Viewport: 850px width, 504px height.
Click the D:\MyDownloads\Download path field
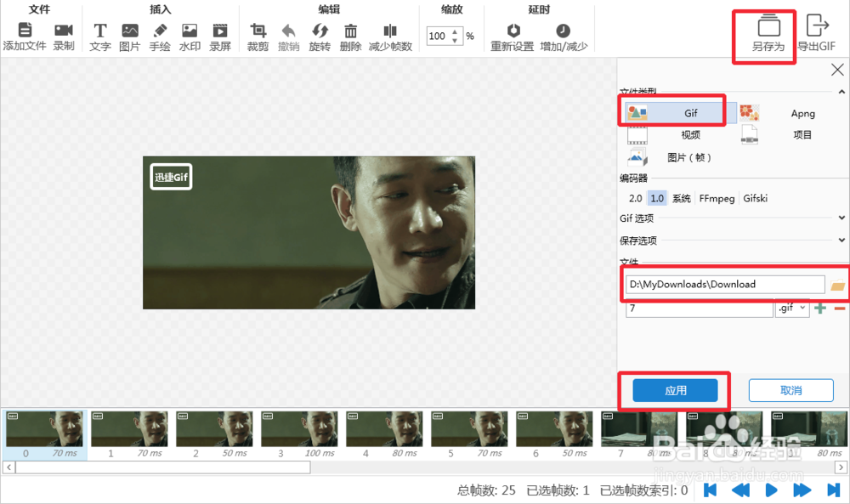click(x=725, y=285)
